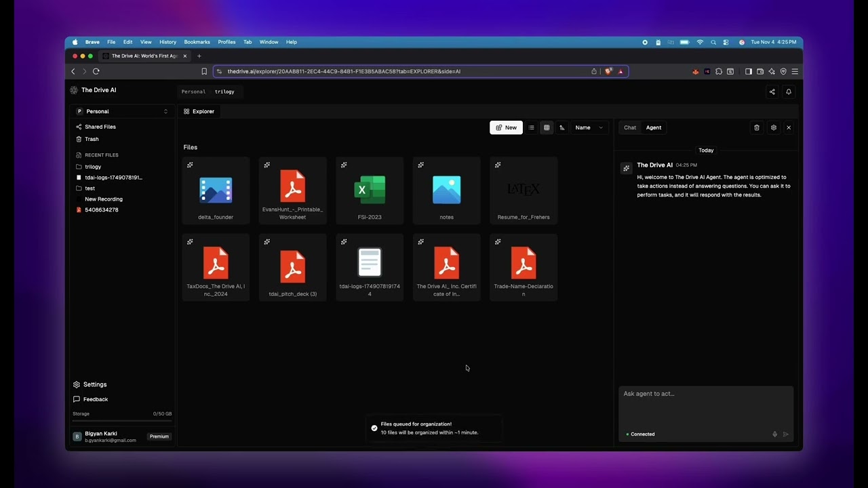Click microphone icon in agent input
The width and height of the screenshot is (868, 488).
coord(775,434)
